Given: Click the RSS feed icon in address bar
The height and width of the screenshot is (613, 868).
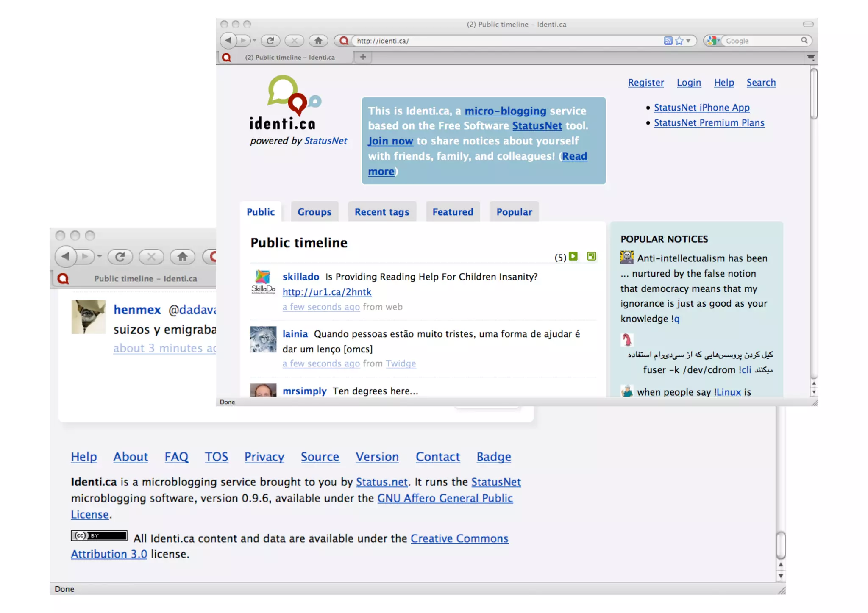Looking at the screenshot, I should pyautogui.click(x=668, y=41).
